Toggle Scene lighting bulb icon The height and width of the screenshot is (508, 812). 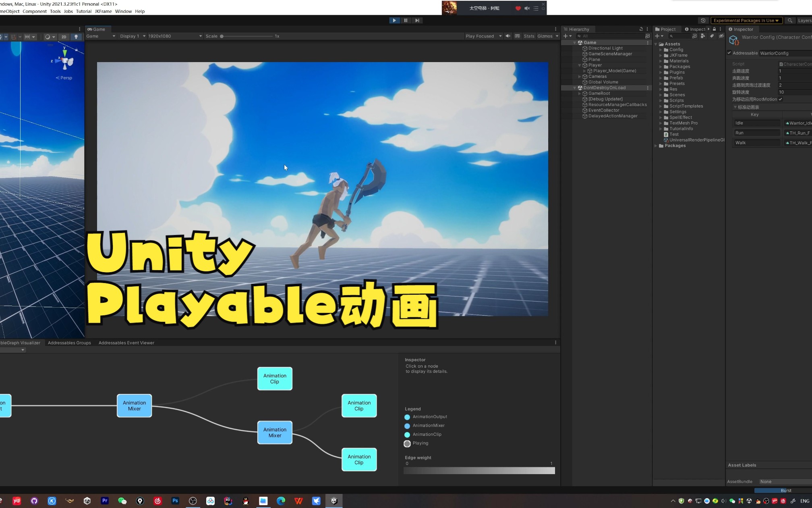(x=76, y=37)
